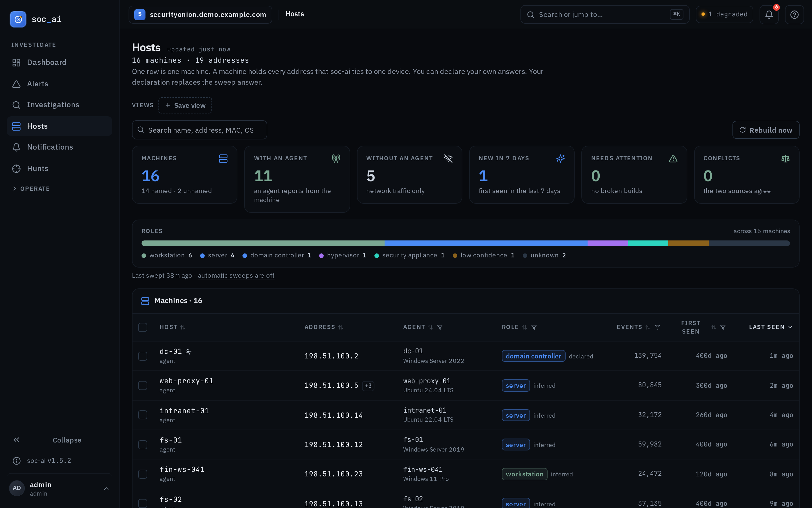Screen dimensions: 812x508
Task: Check the dc-01 row checkbox
Action: [143, 356]
